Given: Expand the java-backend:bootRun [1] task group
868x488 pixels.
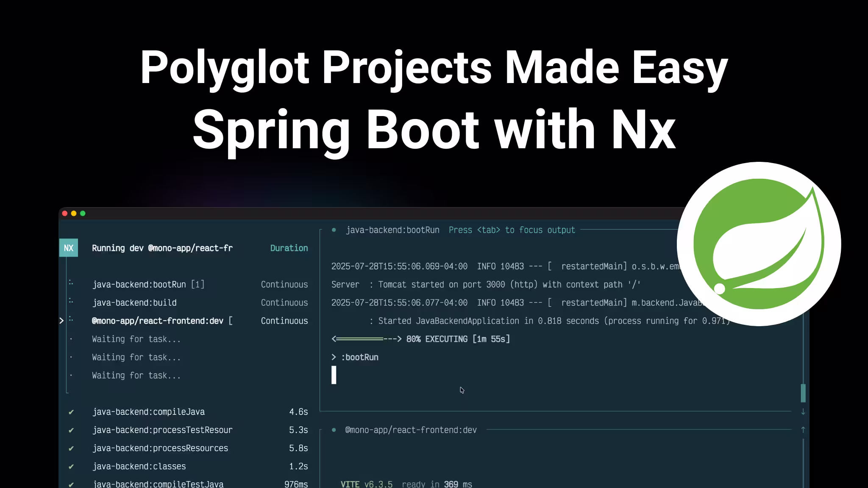Looking at the screenshot, I should tap(149, 284).
